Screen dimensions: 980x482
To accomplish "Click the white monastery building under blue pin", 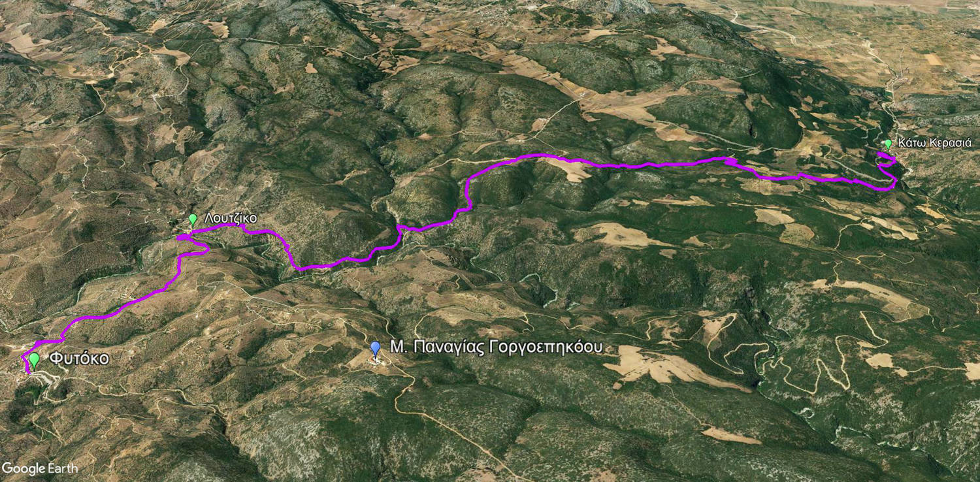I will pyautogui.click(x=374, y=361).
